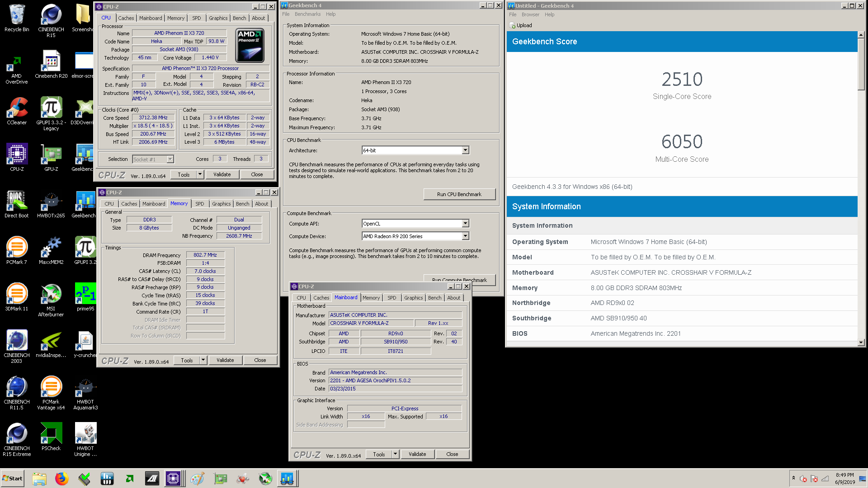The height and width of the screenshot is (488, 868).
Task: Expand the Architecture 64-bit combo box
Action: pos(466,150)
